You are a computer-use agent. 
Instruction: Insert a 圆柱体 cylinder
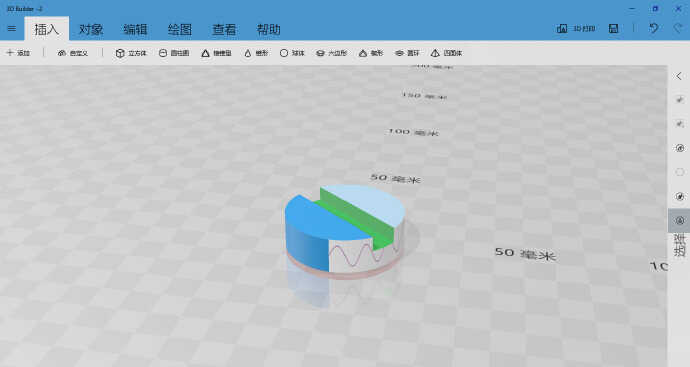(174, 53)
